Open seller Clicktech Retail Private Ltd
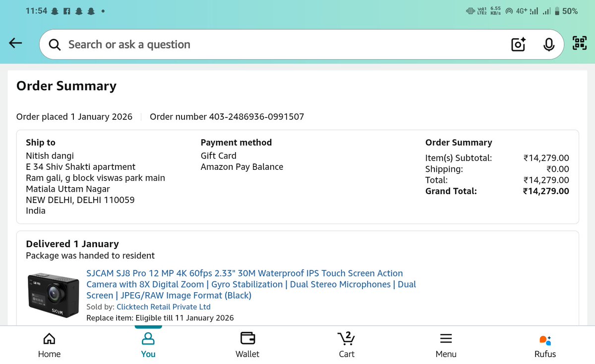 pyautogui.click(x=164, y=307)
